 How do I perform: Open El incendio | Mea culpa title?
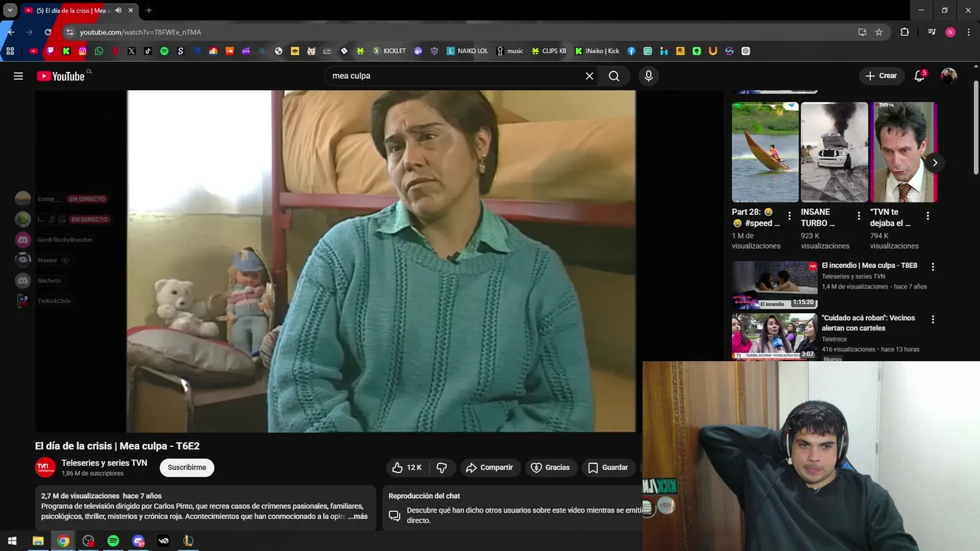(869, 266)
